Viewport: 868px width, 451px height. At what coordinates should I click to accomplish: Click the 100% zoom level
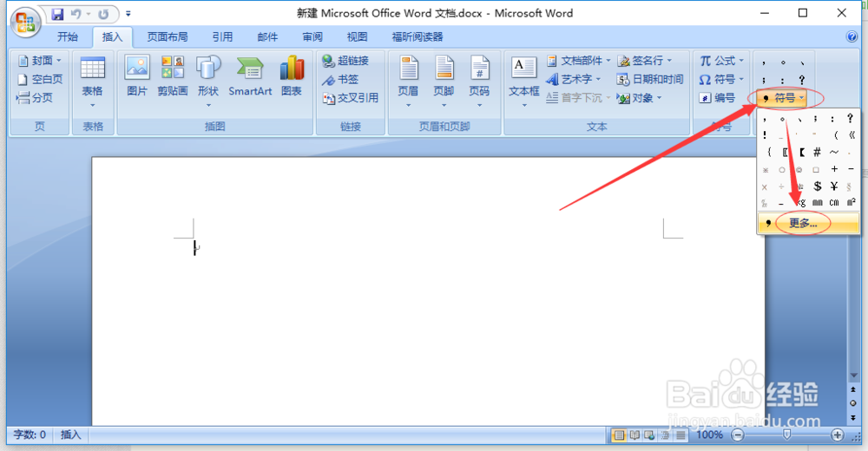click(x=709, y=435)
